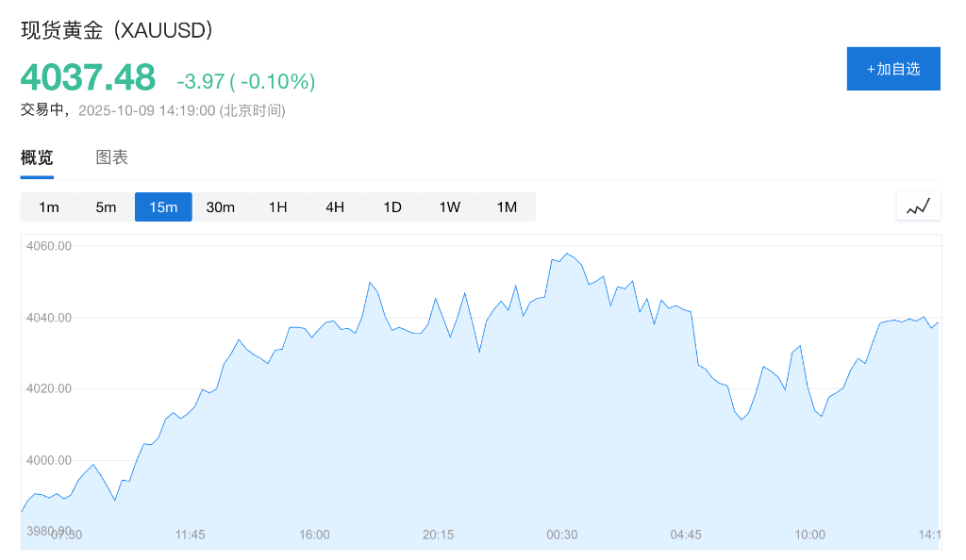Image resolution: width=966 pixels, height=560 pixels.
Task: Click the 现货黄金 (XAUUSD) title
Action: [x=117, y=30]
